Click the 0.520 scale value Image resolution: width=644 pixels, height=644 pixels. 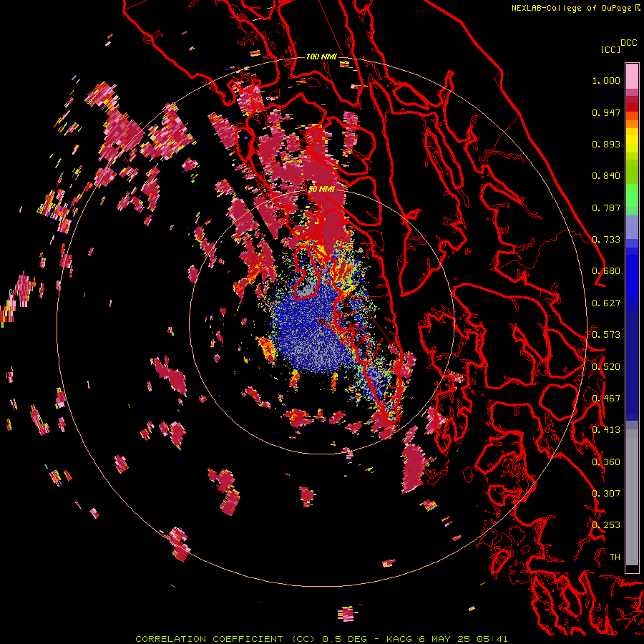tap(606, 367)
